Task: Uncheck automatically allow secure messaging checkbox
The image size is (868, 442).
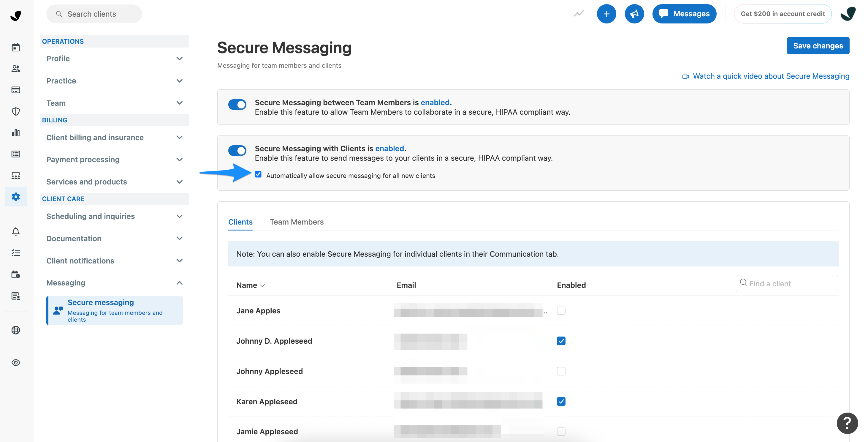Action: pyautogui.click(x=258, y=175)
